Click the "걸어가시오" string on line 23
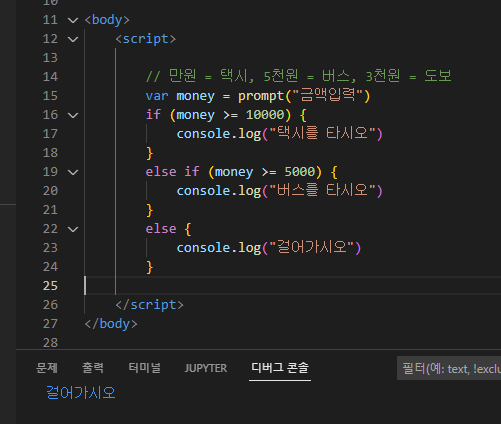Viewport: 501px width, 424px height. [312, 247]
